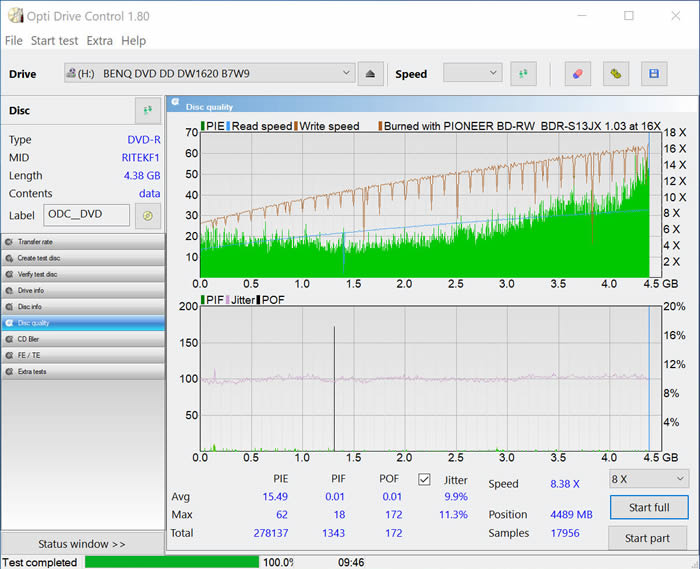The height and width of the screenshot is (569, 700).
Task: Show the Status window panel
Action: click(x=82, y=544)
